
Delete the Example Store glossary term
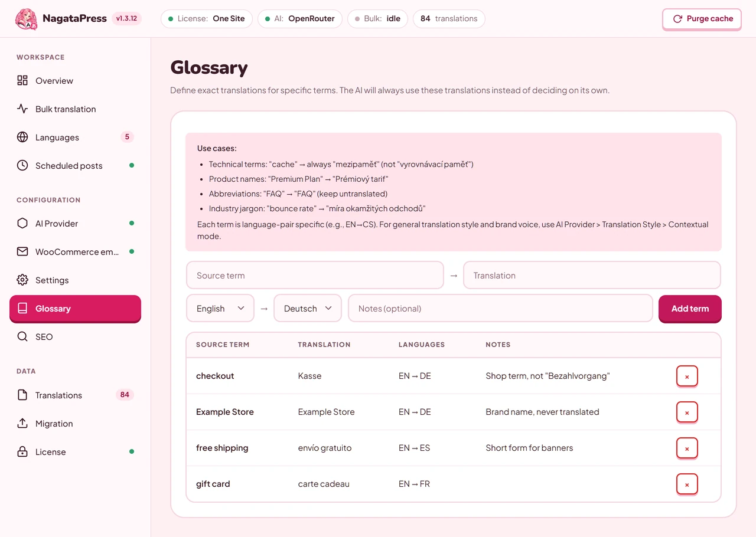[687, 412]
